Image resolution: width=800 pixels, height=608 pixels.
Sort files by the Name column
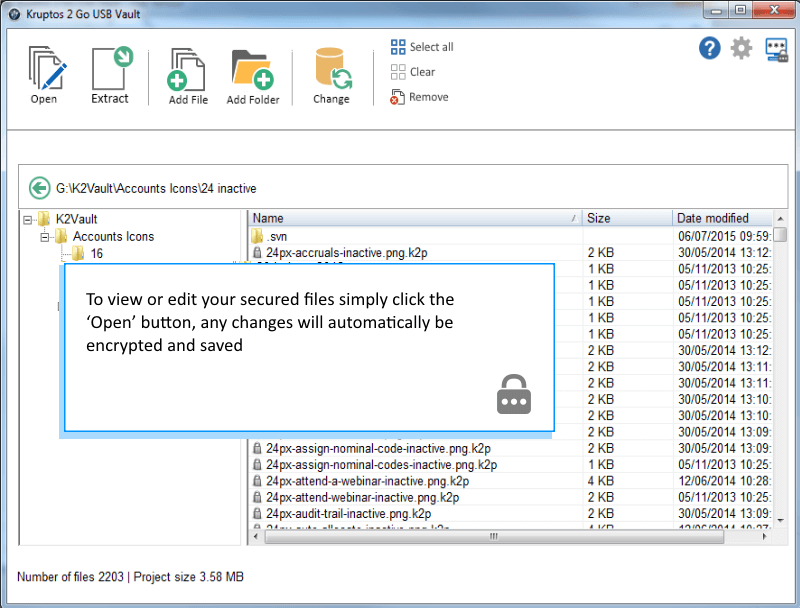point(410,218)
